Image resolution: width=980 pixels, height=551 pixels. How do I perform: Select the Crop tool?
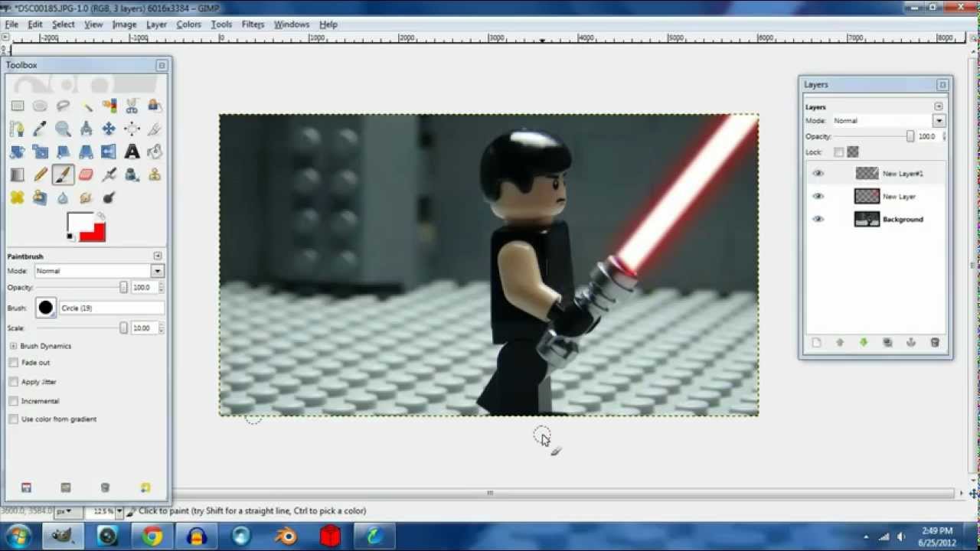click(x=155, y=129)
